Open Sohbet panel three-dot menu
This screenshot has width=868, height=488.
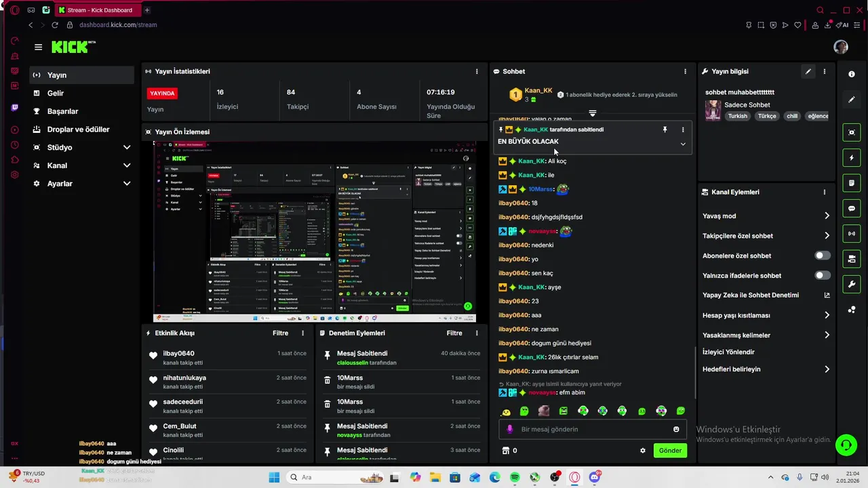click(685, 71)
